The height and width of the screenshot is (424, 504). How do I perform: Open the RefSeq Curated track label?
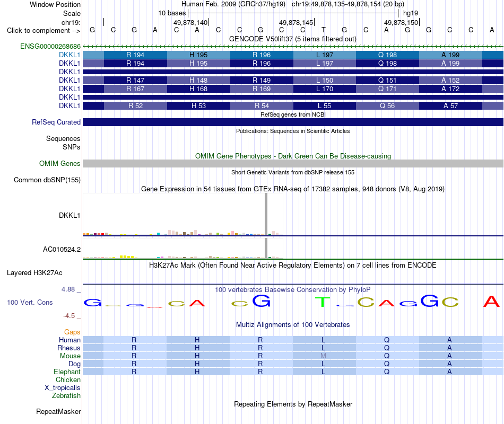(56, 122)
